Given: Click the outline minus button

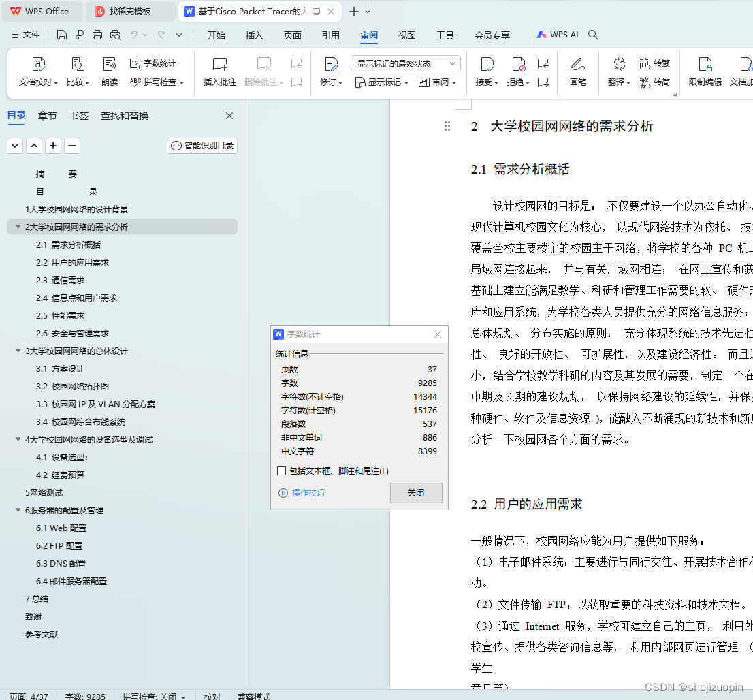Looking at the screenshot, I should [x=72, y=146].
